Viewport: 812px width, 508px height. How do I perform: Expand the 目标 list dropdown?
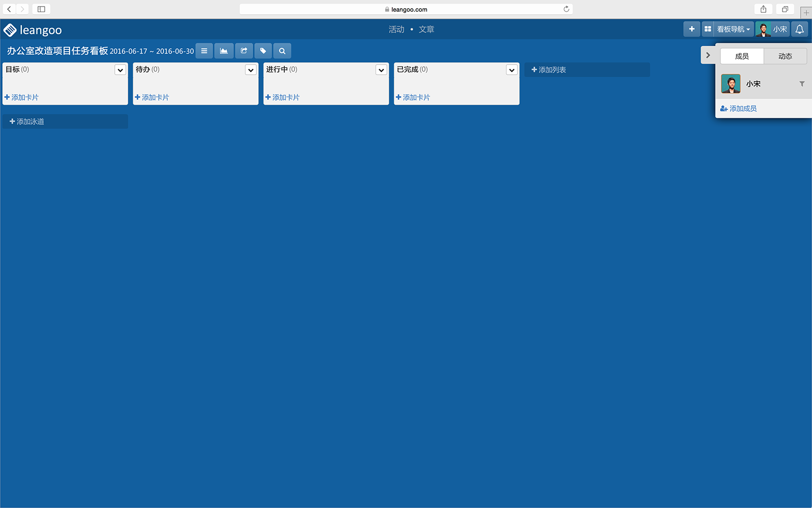pos(120,70)
